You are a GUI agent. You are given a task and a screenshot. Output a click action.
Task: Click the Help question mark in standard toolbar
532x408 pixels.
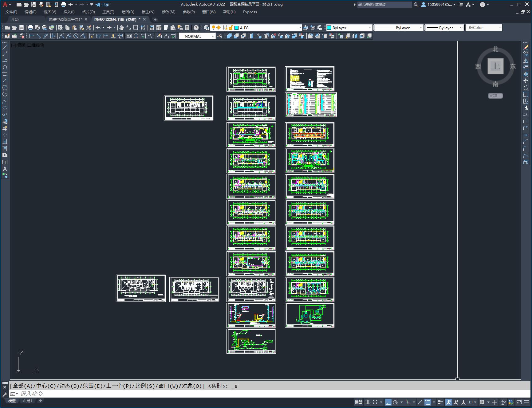tap(196, 28)
